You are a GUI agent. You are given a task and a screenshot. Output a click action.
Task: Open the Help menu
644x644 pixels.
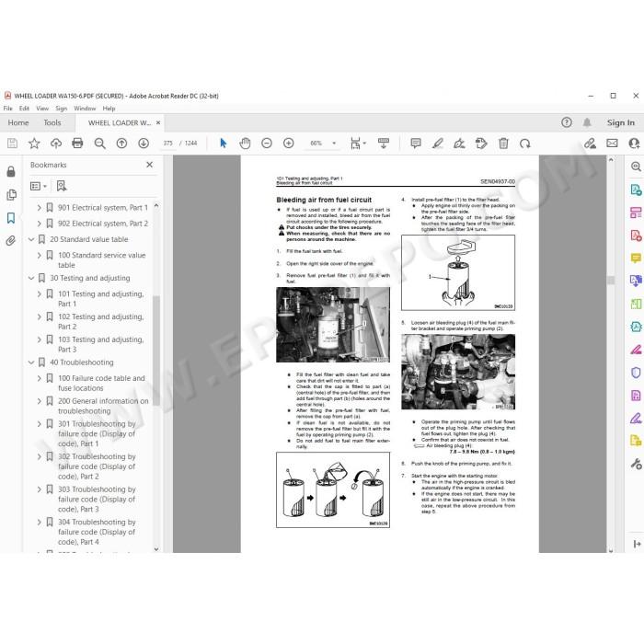109,109
